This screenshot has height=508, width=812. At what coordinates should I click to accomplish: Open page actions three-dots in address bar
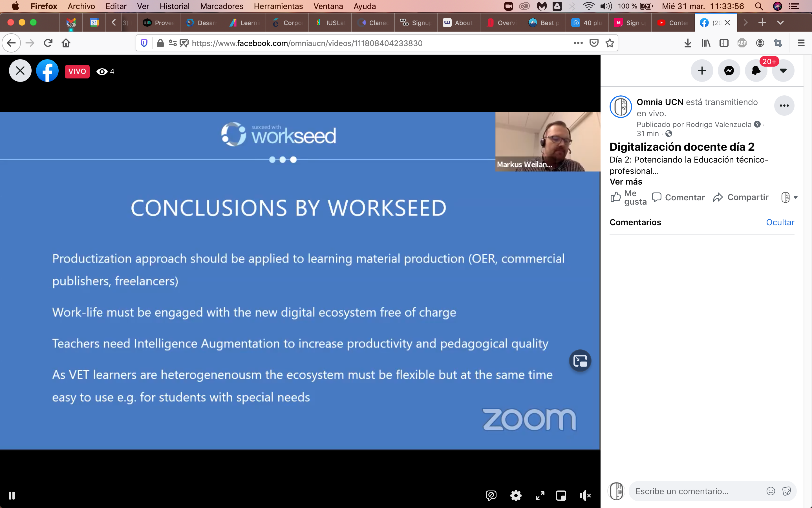[578, 43]
